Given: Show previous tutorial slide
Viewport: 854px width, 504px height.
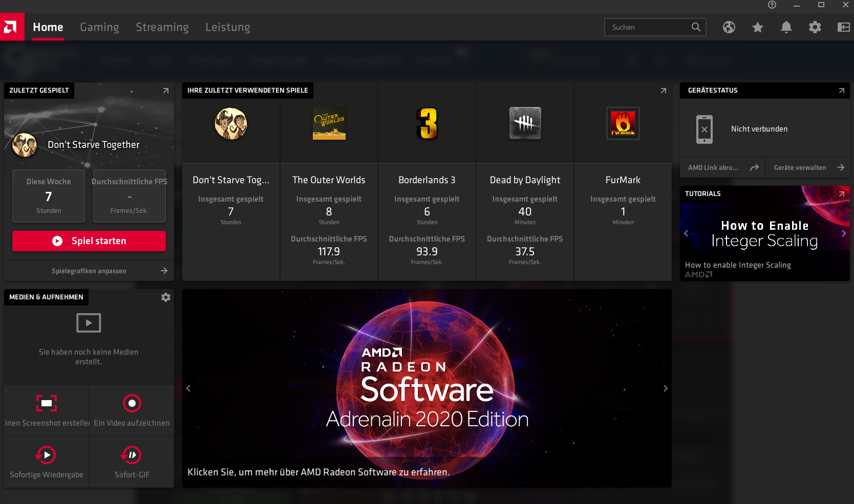Looking at the screenshot, I should (x=686, y=233).
